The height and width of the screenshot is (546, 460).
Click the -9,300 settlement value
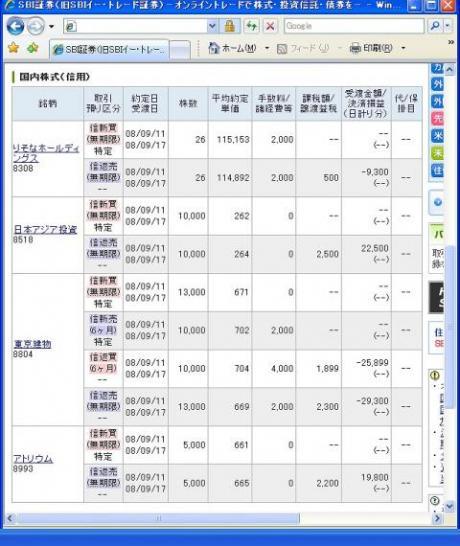pyautogui.click(x=375, y=172)
